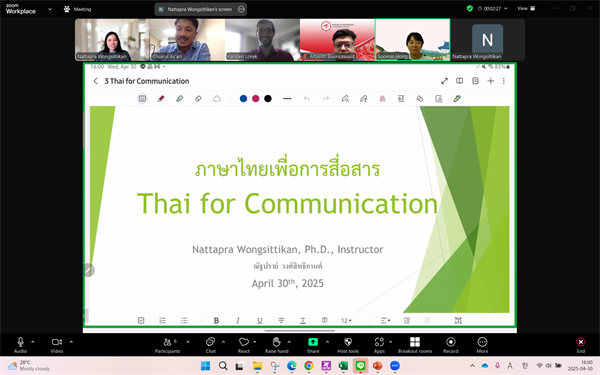Mute audio with microphone button
The width and height of the screenshot is (600, 375).
(20, 345)
